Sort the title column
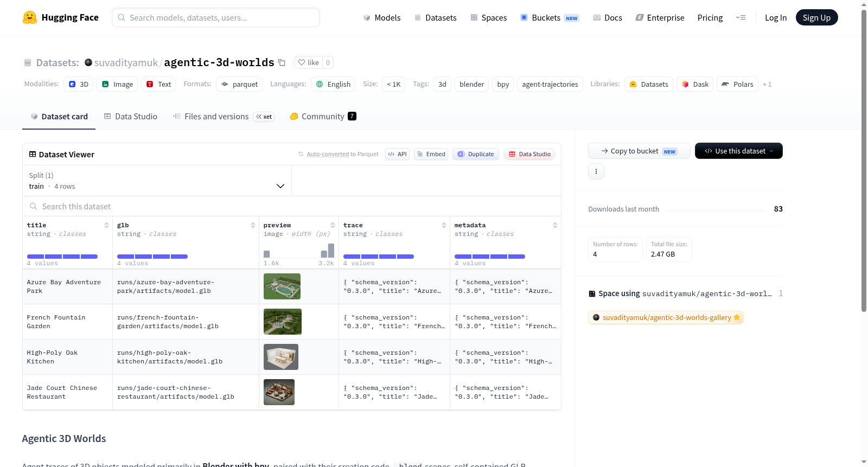This screenshot has height=467, width=868. point(106,225)
